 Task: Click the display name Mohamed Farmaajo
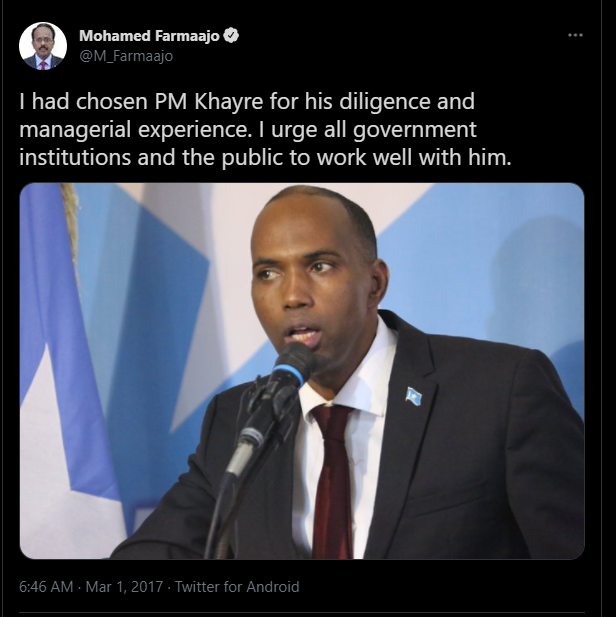149,36
